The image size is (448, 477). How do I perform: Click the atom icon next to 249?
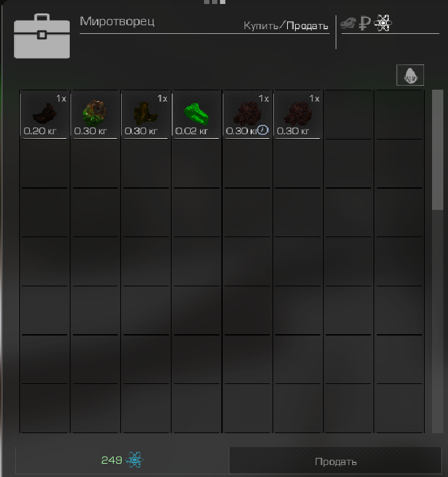pos(134,460)
